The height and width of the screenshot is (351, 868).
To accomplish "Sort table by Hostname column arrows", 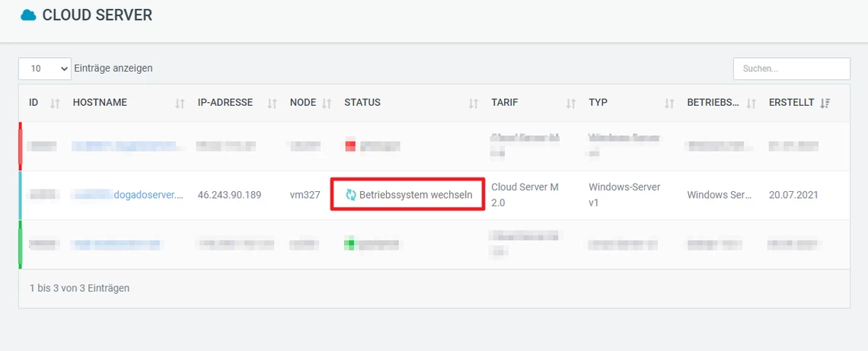I will (180, 104).
